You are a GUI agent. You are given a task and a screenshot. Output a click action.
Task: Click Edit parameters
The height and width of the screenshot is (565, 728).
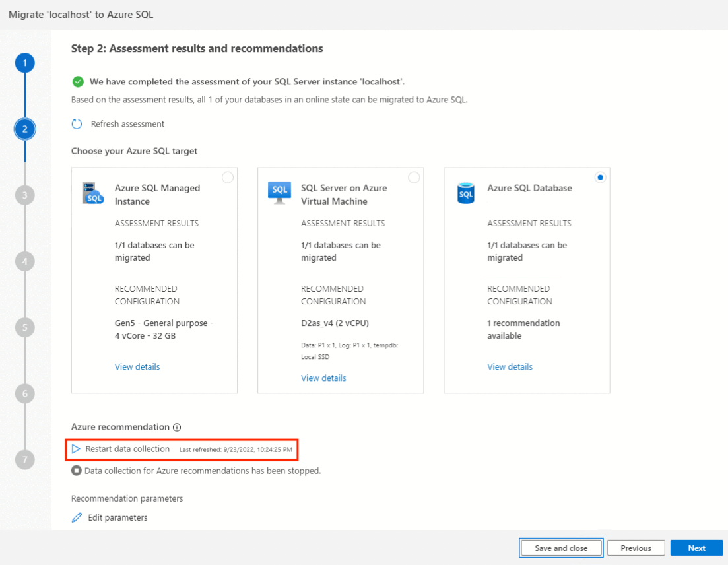pos(117,517)
